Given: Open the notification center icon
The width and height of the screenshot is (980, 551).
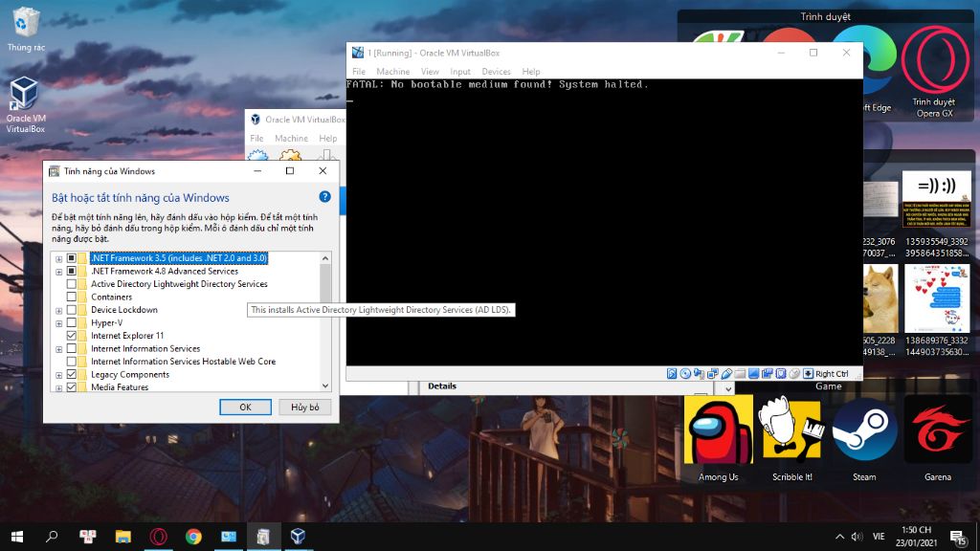Looking at the screenshot, I should coord(958,537).
